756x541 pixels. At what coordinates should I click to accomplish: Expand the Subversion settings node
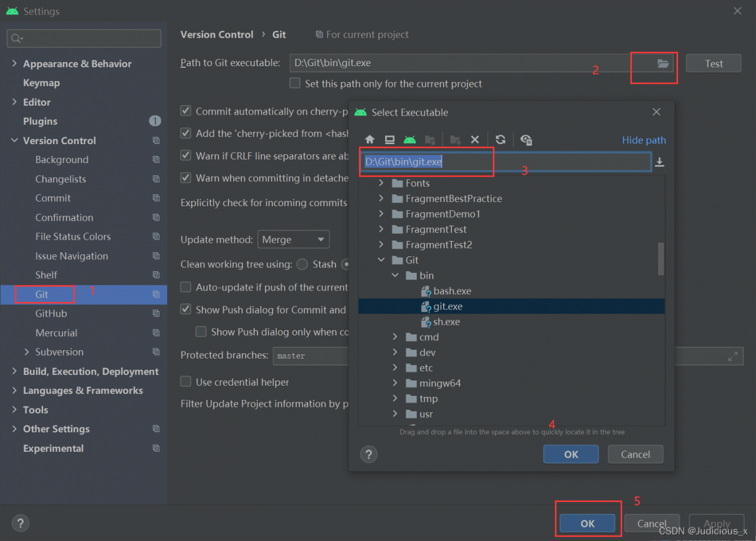pyautogui.click(x=27, y=352)
